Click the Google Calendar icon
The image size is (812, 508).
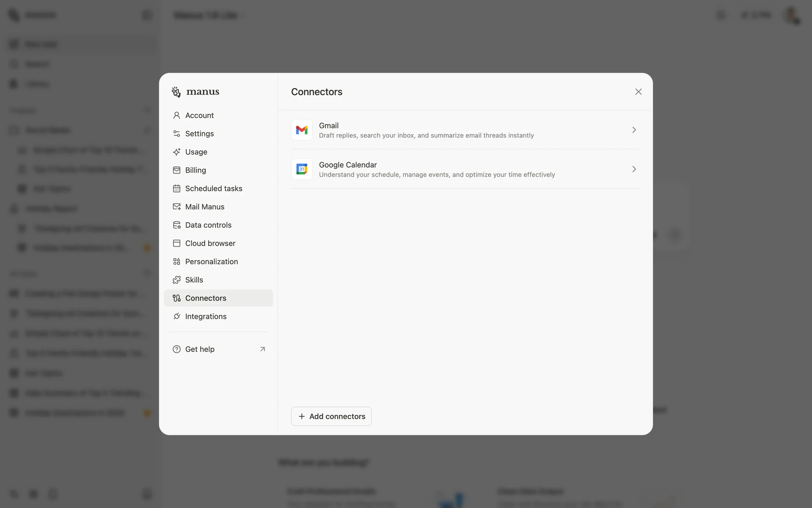[302, 169]
